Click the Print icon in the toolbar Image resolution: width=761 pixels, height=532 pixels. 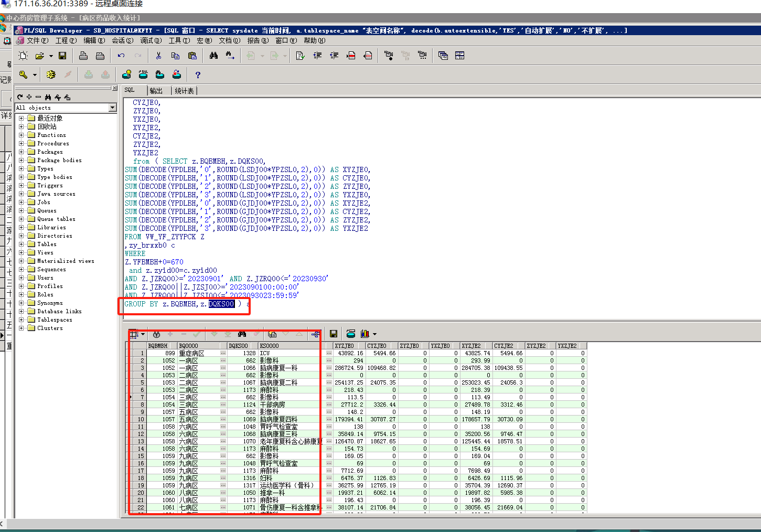pyautogui.click(x=83, y=56)
